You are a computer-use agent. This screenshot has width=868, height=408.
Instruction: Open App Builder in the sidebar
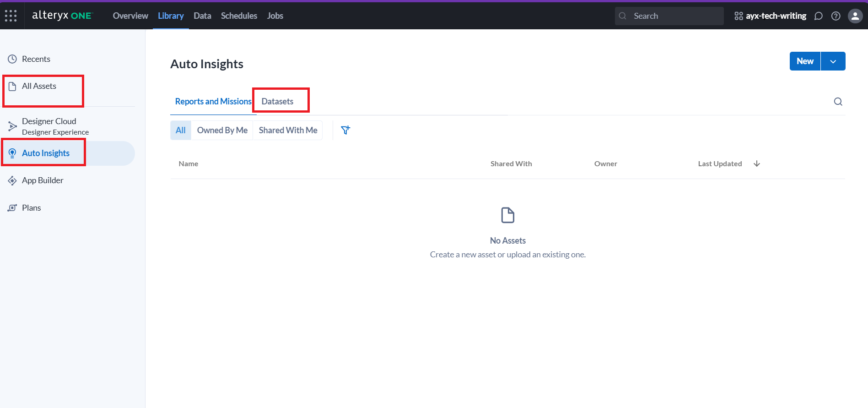(x=43, y=180)
